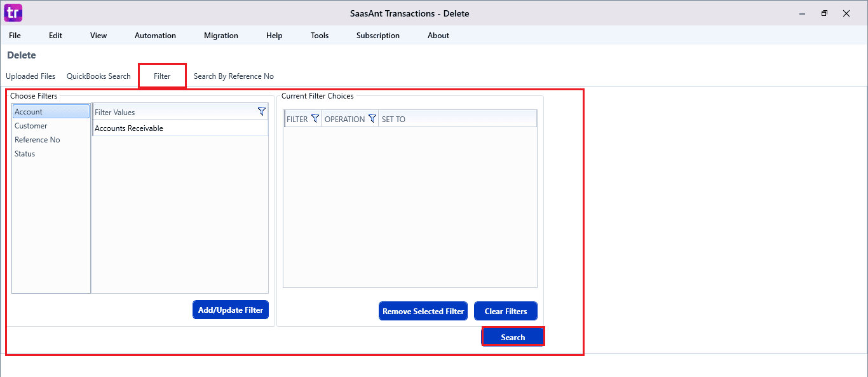Viewport: 868px width, 377px height.
Task: Click the Filter Values column funnel icon
Action: (261, 112)
